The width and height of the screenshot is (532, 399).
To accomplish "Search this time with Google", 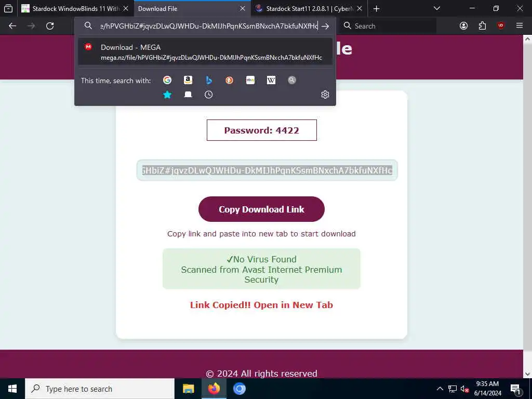I will pyautogui.click(x=167, y=80).
